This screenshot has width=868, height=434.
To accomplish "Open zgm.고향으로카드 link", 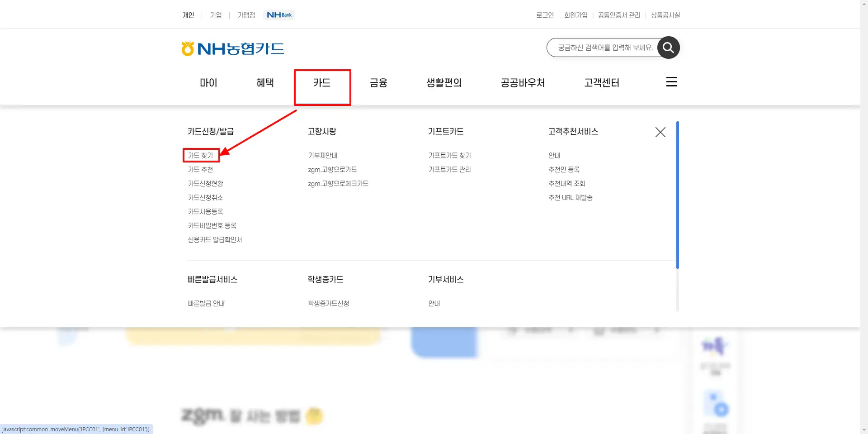I will (x=332, y=169).
